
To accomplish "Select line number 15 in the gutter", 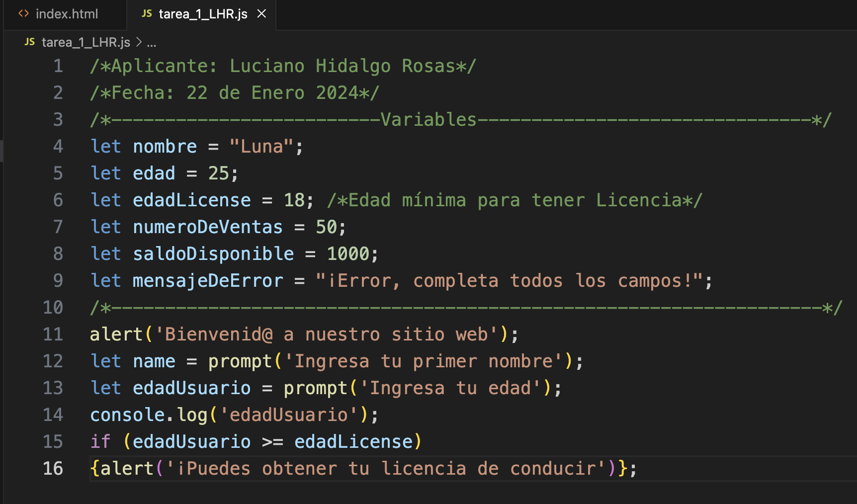I will 53,442.
